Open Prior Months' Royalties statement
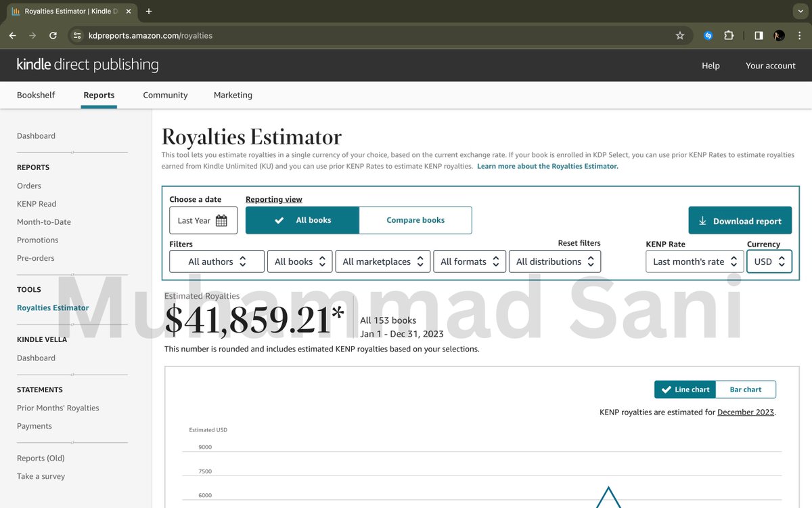 [x=58, y=408]
